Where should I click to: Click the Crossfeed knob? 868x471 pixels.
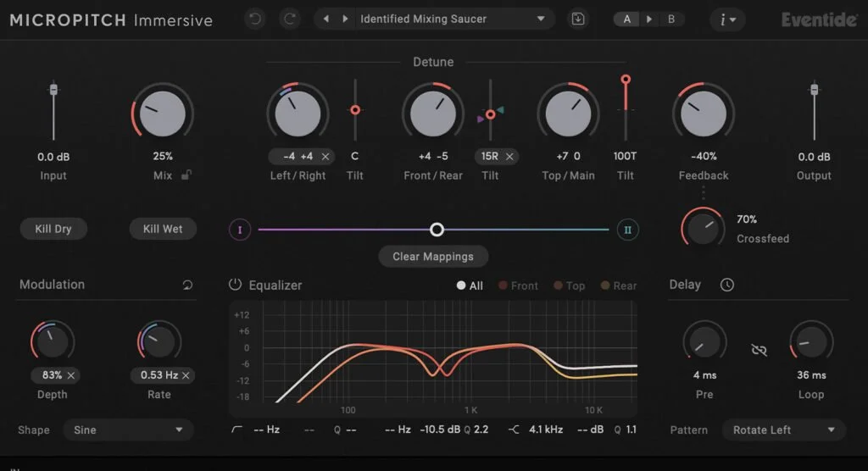703,229
